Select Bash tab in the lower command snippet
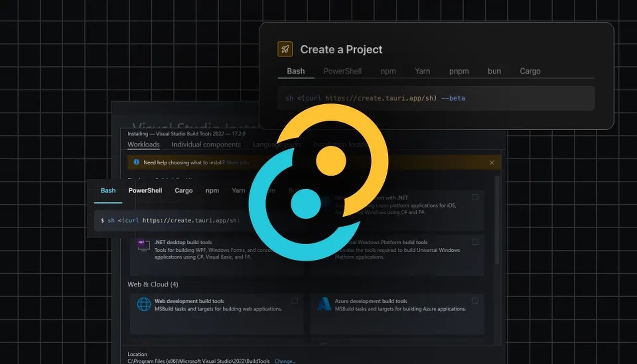Image resolution: width=637 pixels, height=364 pixels. 108,190
